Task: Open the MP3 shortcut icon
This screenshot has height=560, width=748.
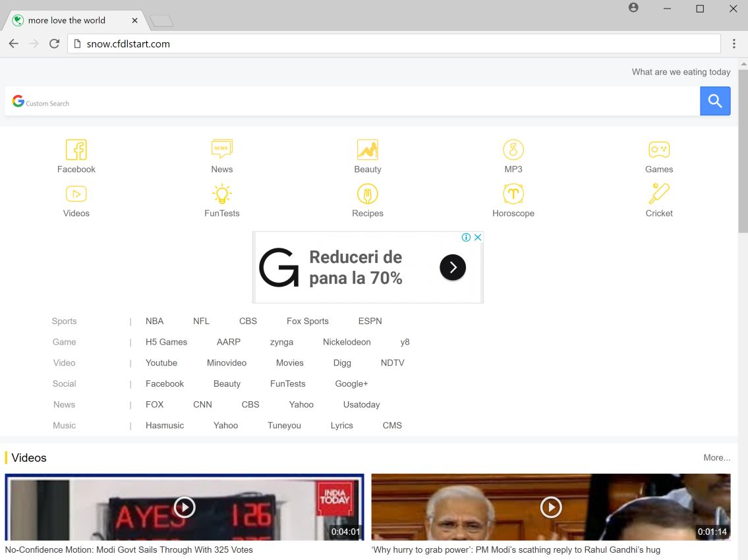Action: [x=513, y=150]
